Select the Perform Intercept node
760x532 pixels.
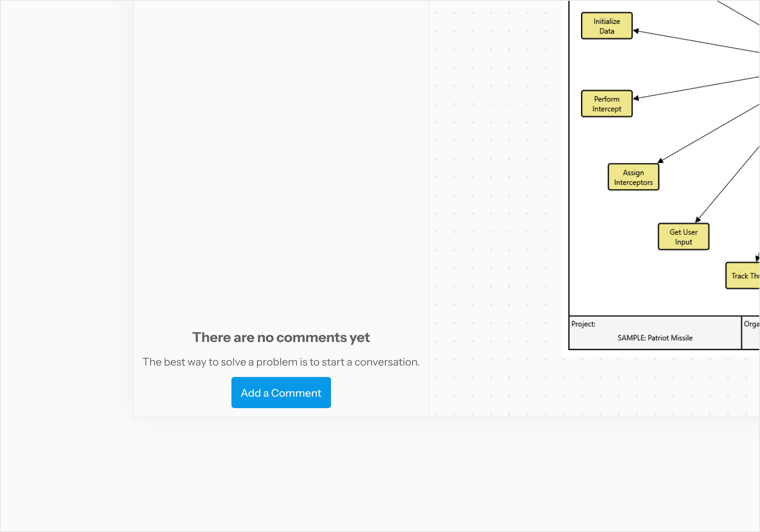tap(606, 103)
